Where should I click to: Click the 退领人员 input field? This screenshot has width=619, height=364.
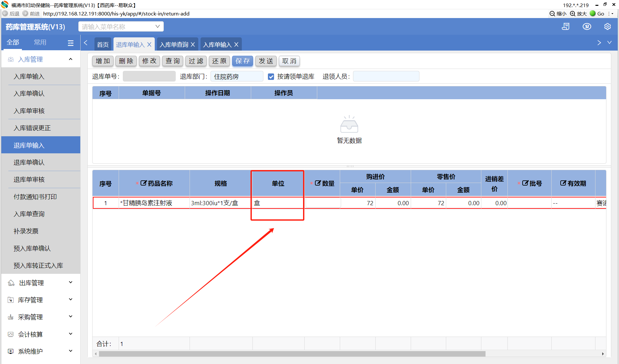coord(386,76)
